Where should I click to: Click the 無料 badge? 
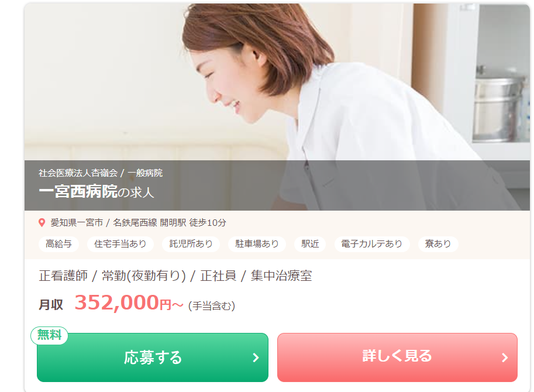(49, 335)
